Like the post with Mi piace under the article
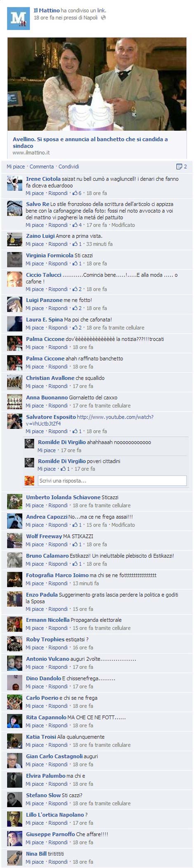The image size is (194, 868). pyautogui.click(x=16, y=167)
